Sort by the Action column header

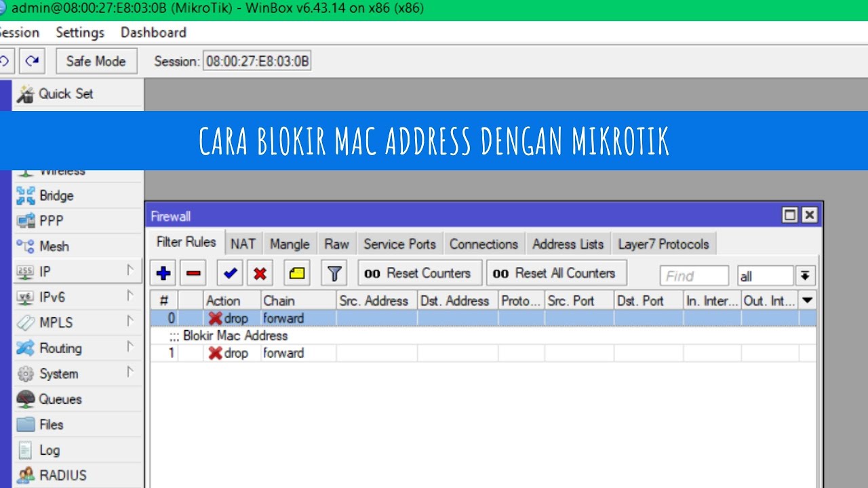(232, 300)
